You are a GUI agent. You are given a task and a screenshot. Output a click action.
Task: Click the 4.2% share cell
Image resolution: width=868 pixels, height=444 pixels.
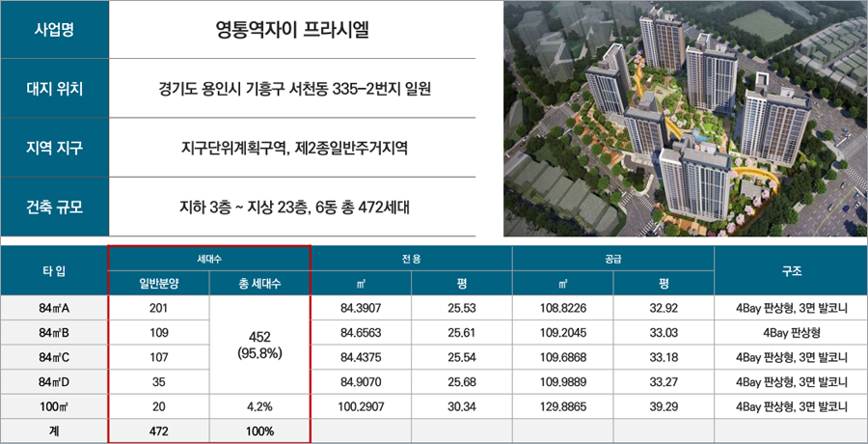point(259,407)
